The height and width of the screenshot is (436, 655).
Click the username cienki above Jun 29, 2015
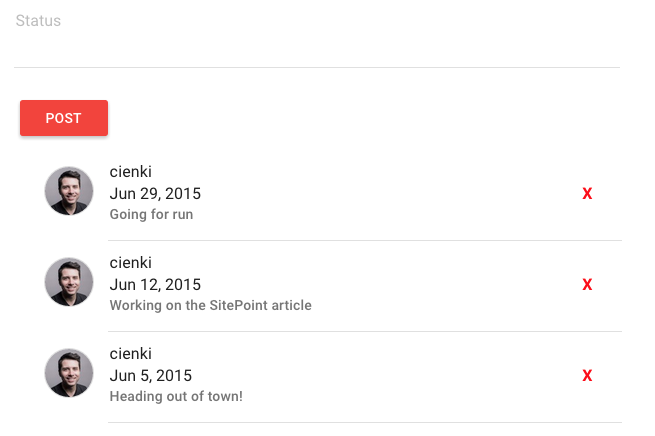click(130, 172)
